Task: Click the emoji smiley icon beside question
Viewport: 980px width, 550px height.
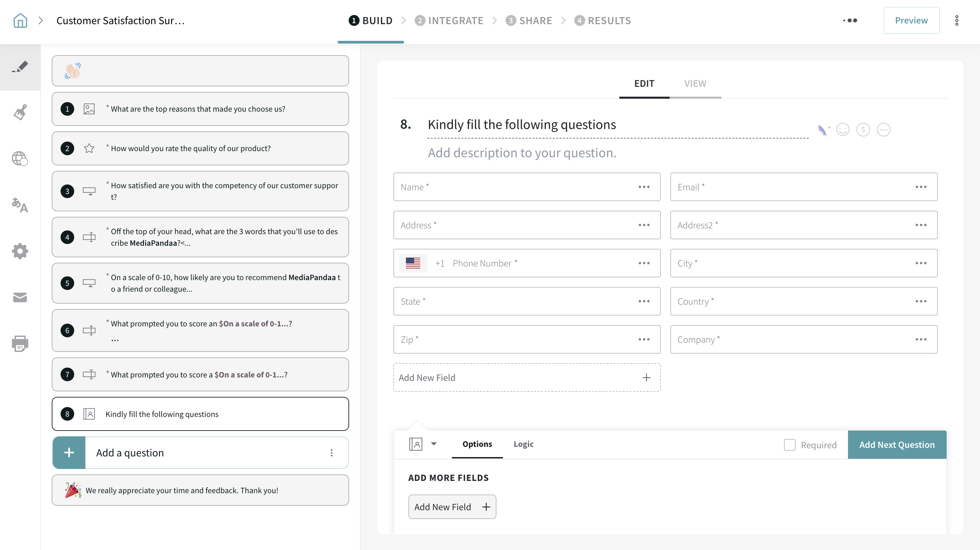Action: coord(843,130)
